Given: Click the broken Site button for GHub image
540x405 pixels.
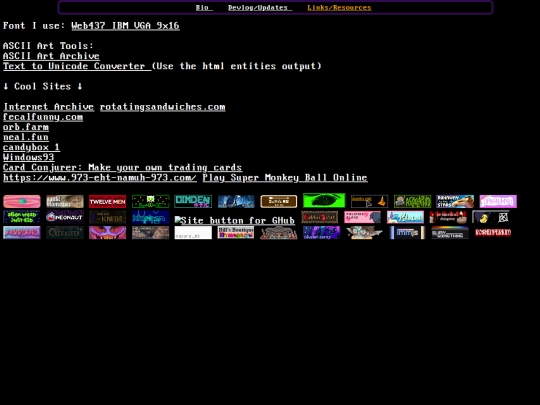Looking at the screenshot, I should pyautogui.click(x=235, y=220).
